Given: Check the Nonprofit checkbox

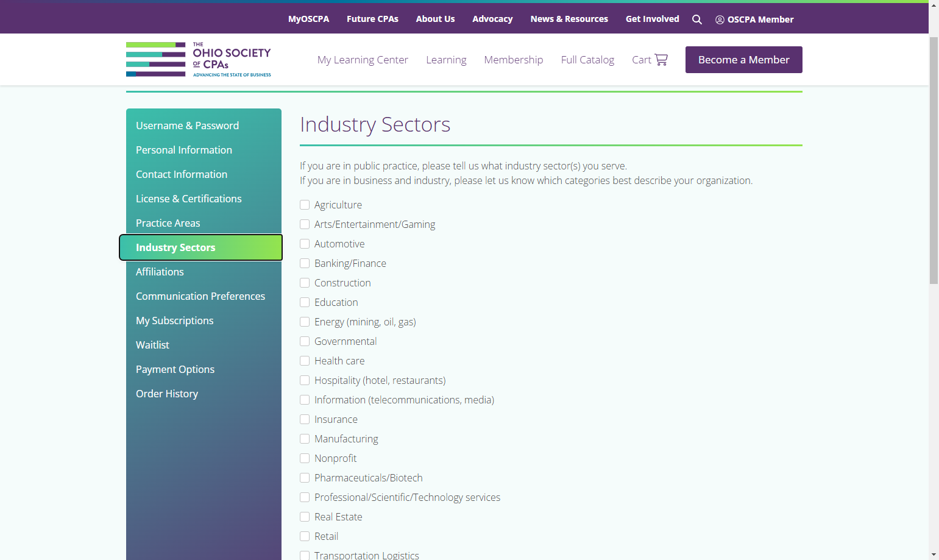Looking at the screenshot, I should [305, 458].
